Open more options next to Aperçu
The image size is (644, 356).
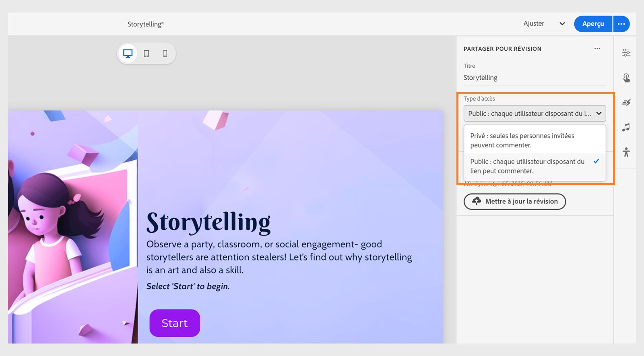coord(621,24)
